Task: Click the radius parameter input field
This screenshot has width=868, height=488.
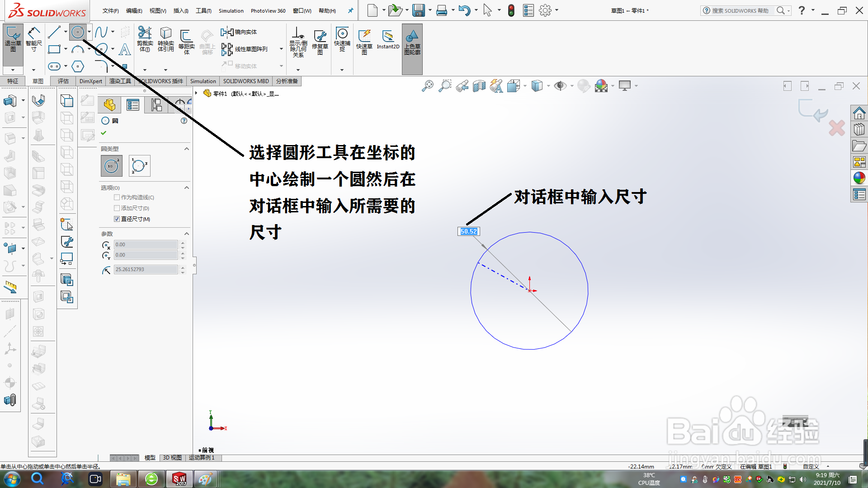Action: 146,269
